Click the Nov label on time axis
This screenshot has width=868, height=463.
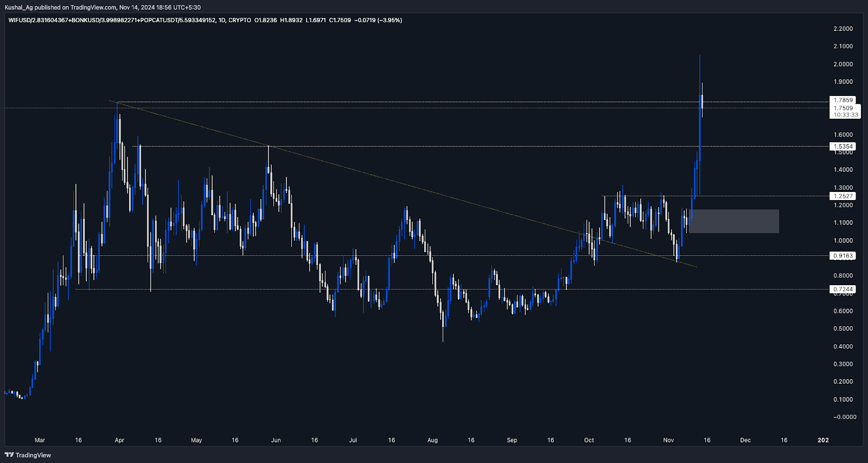[x=668, y=440]
